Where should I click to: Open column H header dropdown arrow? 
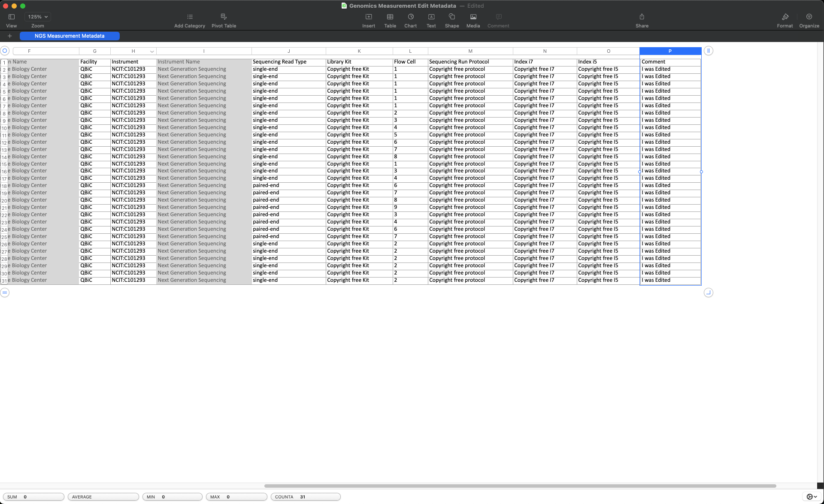tap(152, 51)
